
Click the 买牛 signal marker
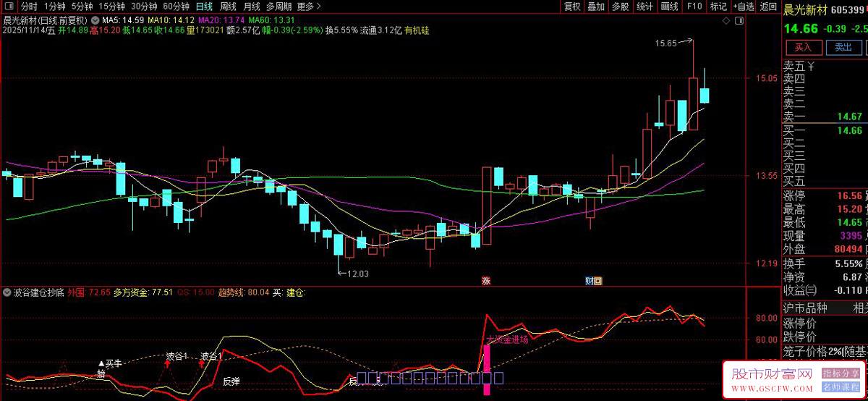click(110, 363)
